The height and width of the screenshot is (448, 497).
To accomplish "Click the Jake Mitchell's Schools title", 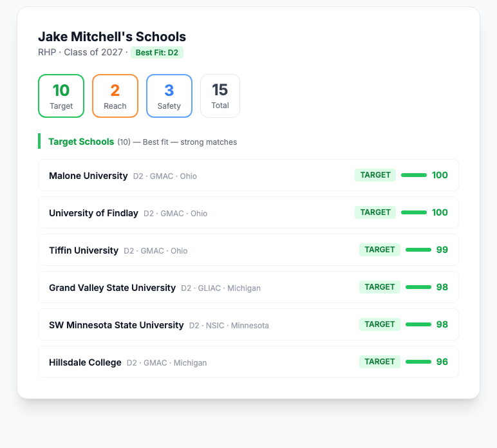I will pyautogui.click(x=112, y=37).
